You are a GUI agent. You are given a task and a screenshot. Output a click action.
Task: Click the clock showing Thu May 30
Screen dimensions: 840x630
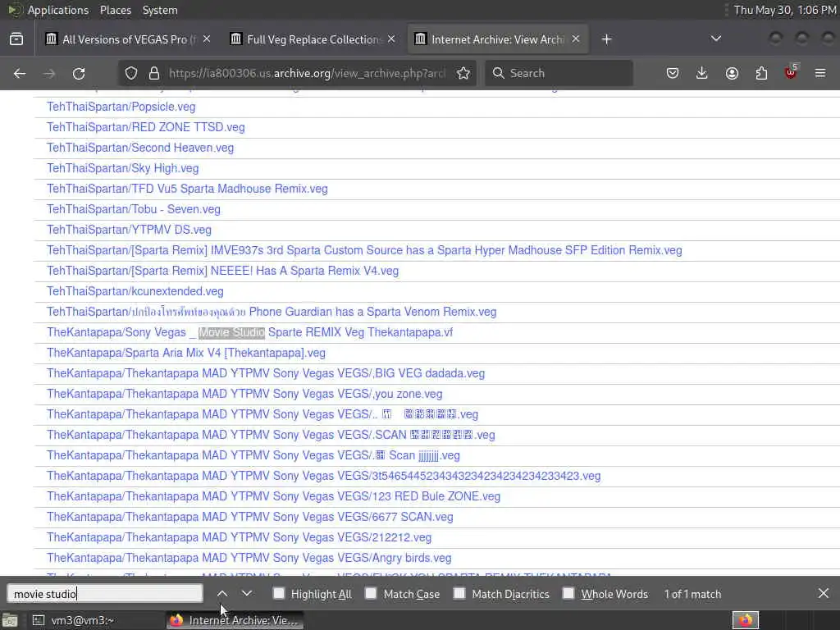784,10
